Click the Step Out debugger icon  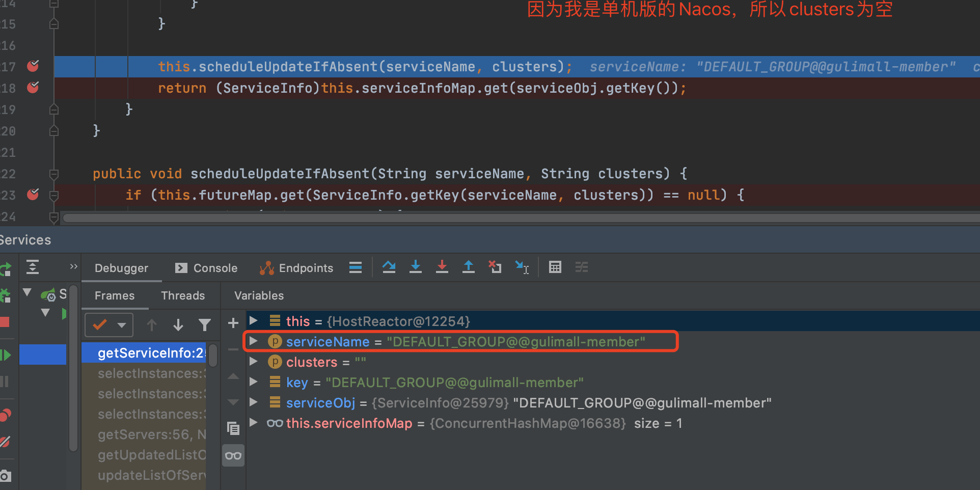469,267
